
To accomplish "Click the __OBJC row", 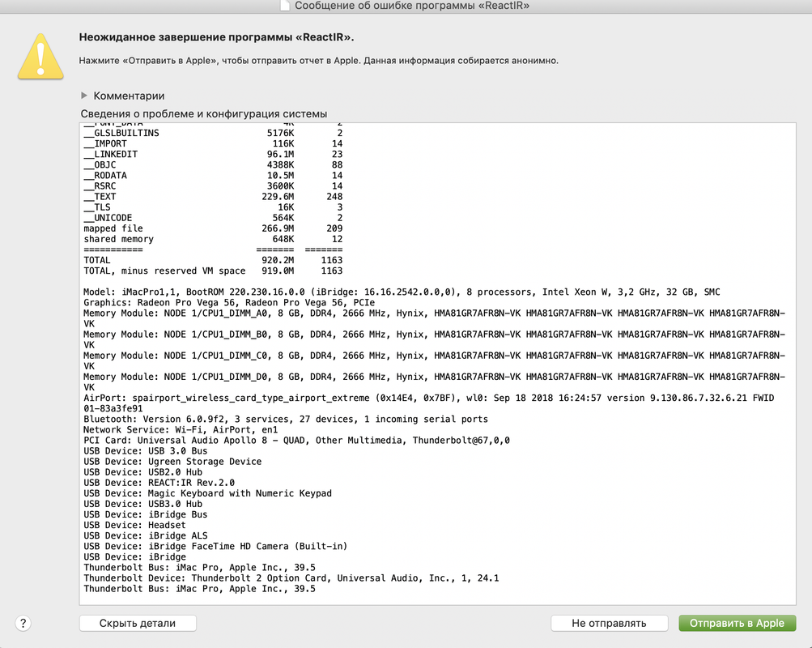I will pos(213,165).
